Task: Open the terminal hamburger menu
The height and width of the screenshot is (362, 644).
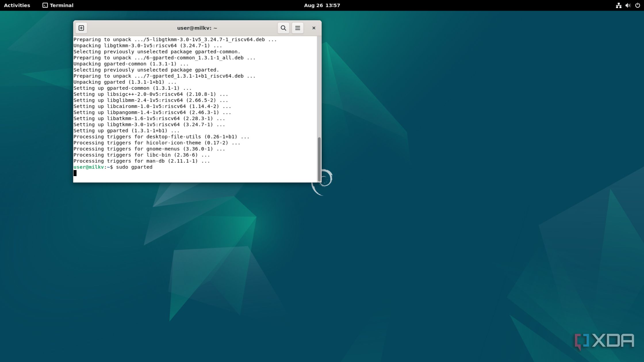Action: 298,28
